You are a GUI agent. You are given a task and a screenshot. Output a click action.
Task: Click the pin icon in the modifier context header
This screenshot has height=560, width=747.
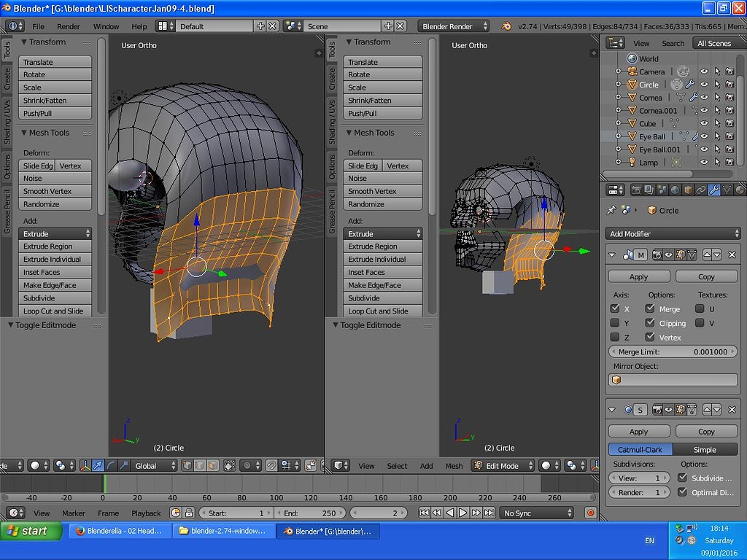pos(610,209)
